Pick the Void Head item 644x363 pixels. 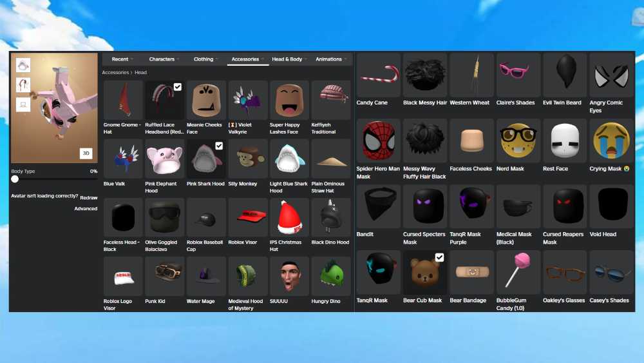(611, 206)
